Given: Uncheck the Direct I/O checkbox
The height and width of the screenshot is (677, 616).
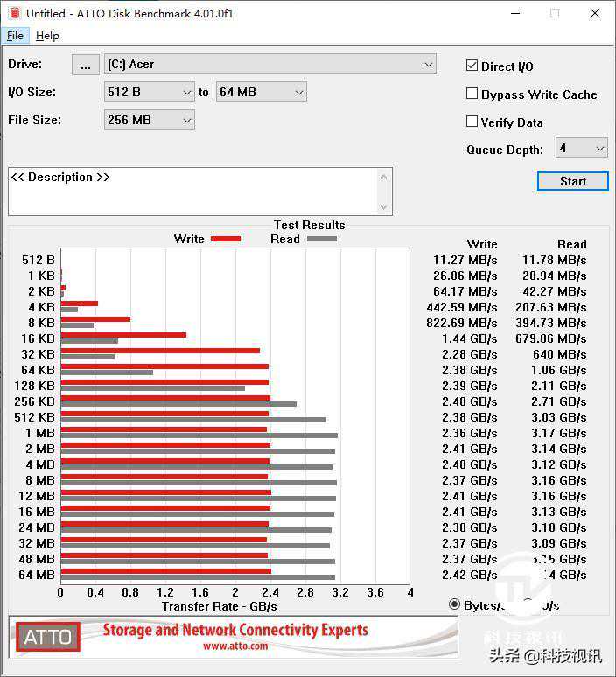Looking at the screenshot, I should [472, 66].
